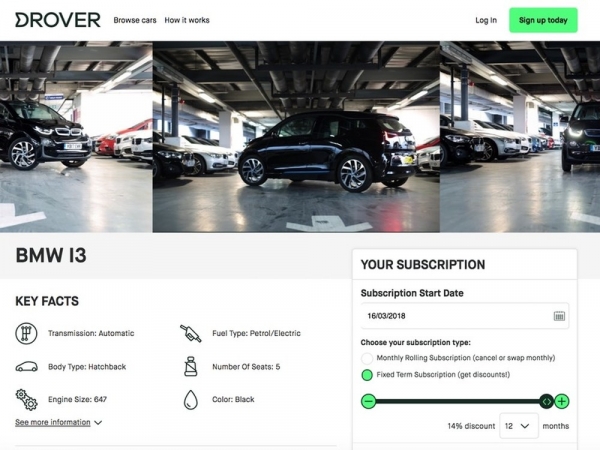Click the Drover logo

pos(58,20)
